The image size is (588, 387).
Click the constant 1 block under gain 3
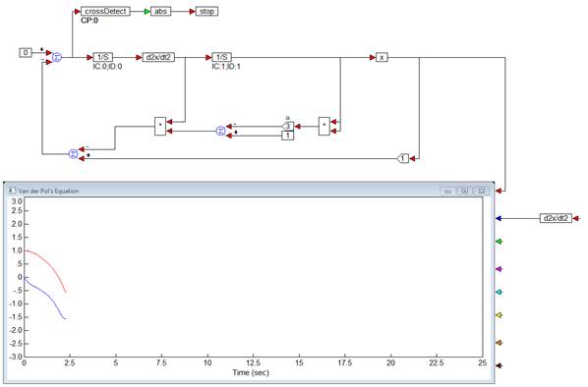pyautogui.click(x=288, y=136)
